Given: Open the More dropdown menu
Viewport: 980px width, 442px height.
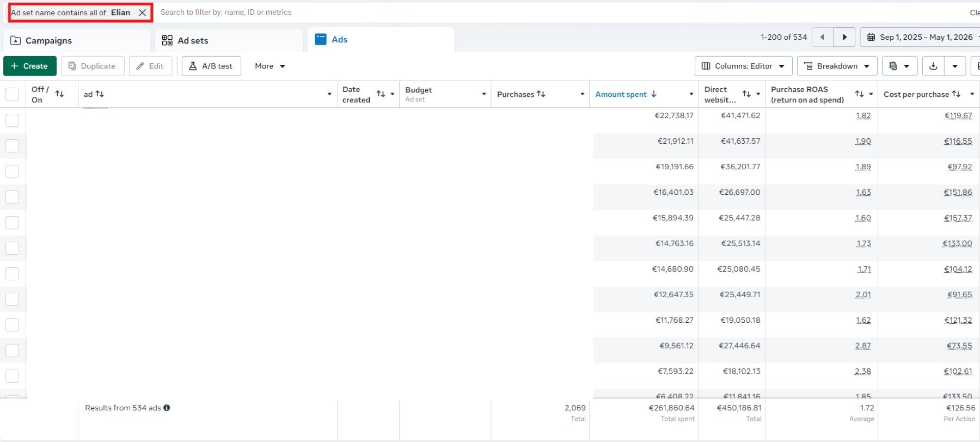Looking at the screenshot, I should coord(270,66).
